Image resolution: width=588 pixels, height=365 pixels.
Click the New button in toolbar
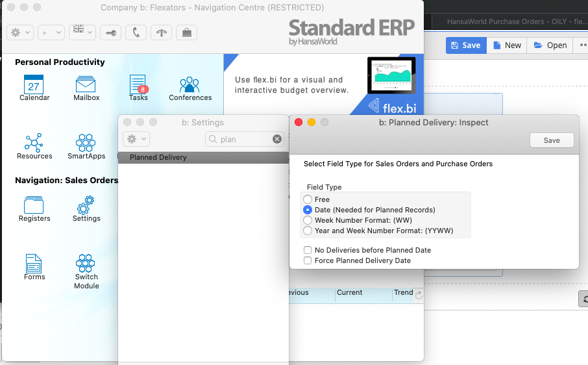(507, 45)
